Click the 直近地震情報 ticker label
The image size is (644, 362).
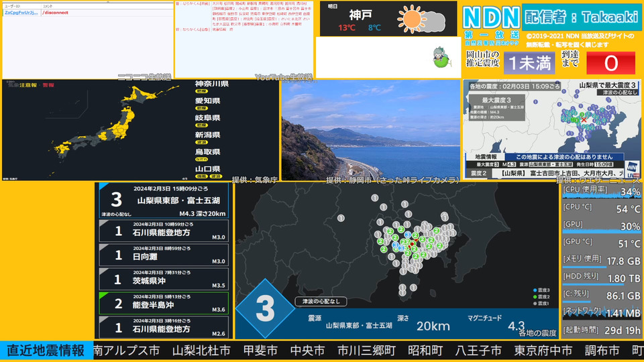(x=46, y=351)
